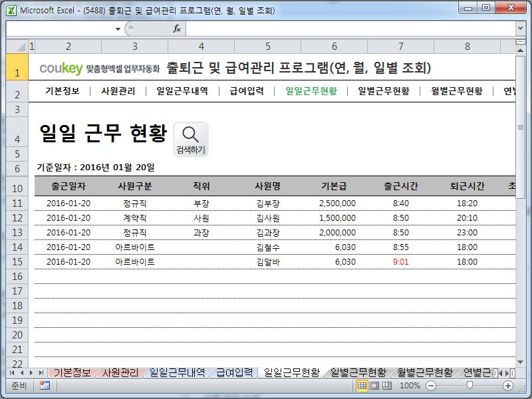
Task: Open the 월별근무현황 sheet tab
Action: 425,372
